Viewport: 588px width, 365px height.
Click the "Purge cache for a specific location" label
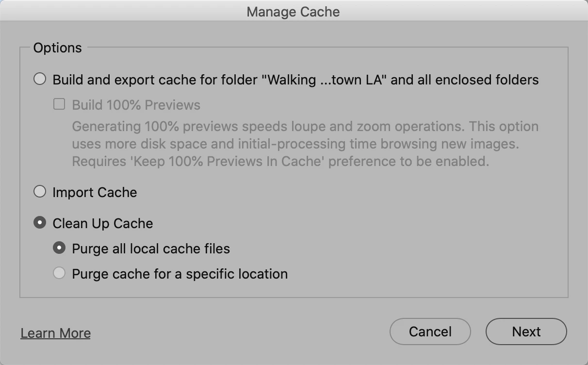(x=180, y=274)
